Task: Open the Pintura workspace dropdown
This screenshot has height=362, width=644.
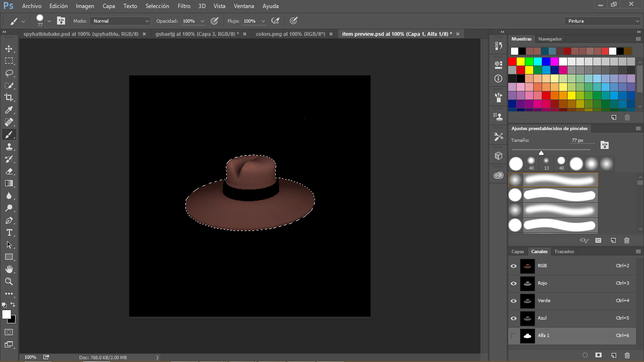Action: tap(602, 21)
